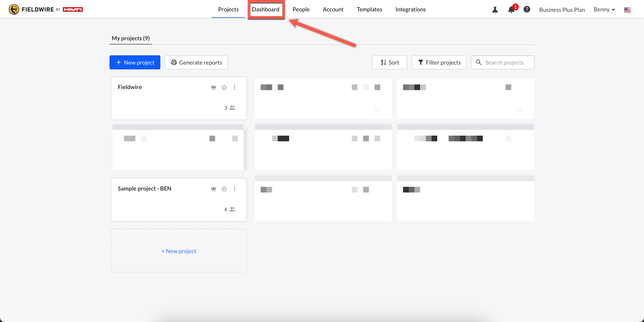The image size is (644, 322).
Task: Switch to the Dashboard tab
Action: 265,9
